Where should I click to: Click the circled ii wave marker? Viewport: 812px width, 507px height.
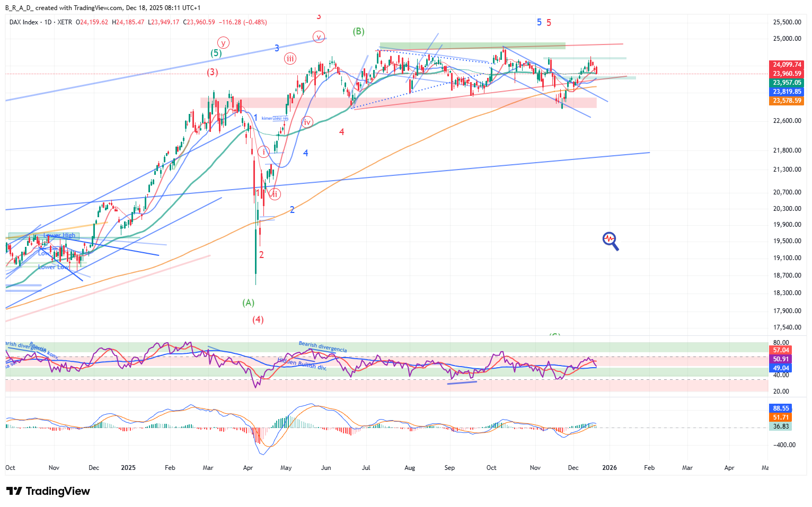pyautogui.click(x=274, y=194)
